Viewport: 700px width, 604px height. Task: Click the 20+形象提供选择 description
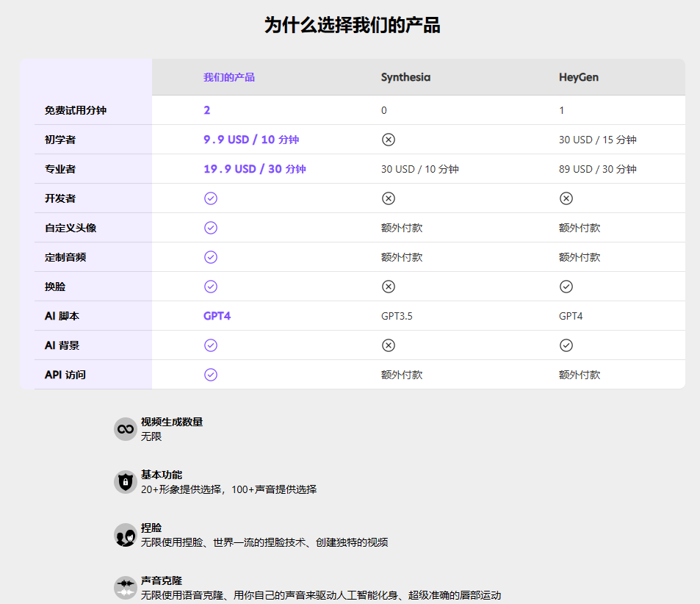point(229,489)
